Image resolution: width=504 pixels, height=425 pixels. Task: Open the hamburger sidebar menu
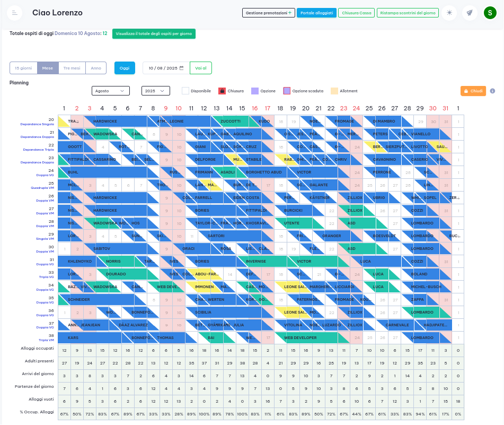(x=14, y=13)
